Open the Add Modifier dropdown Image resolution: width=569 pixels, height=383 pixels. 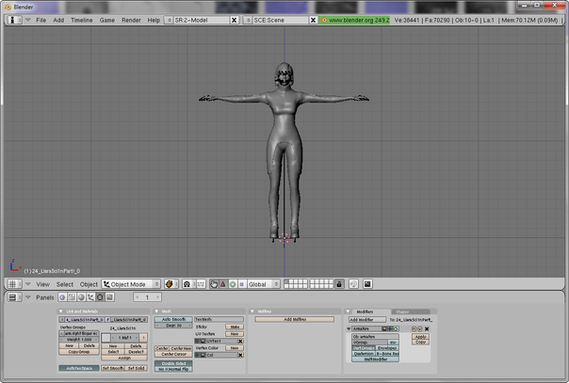(367, 319)
